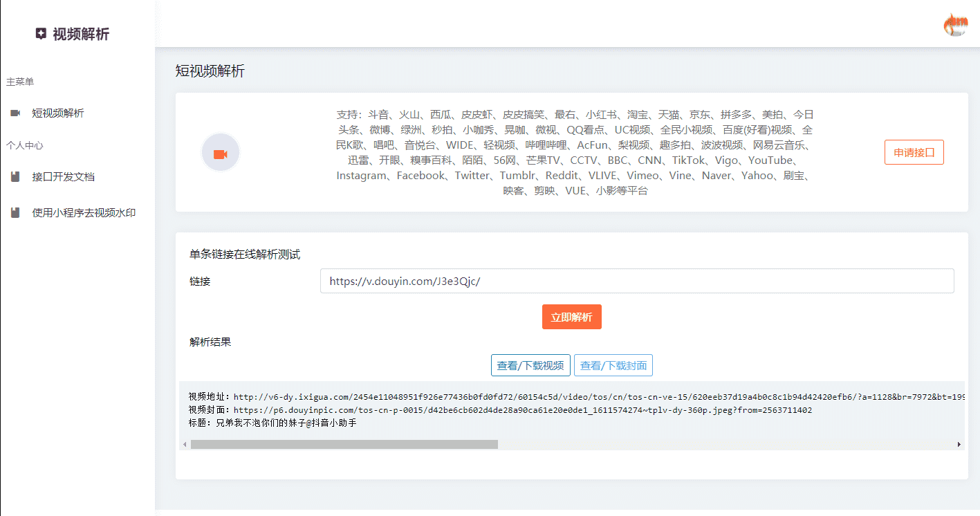Click the 申请接口 button

[x=914, y=151]
